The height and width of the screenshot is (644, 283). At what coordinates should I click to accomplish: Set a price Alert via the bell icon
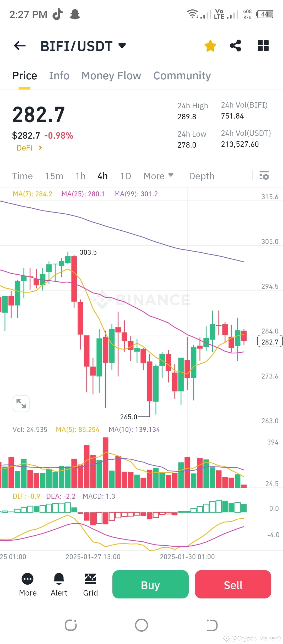pyautogui.click(x=59, y=579)
